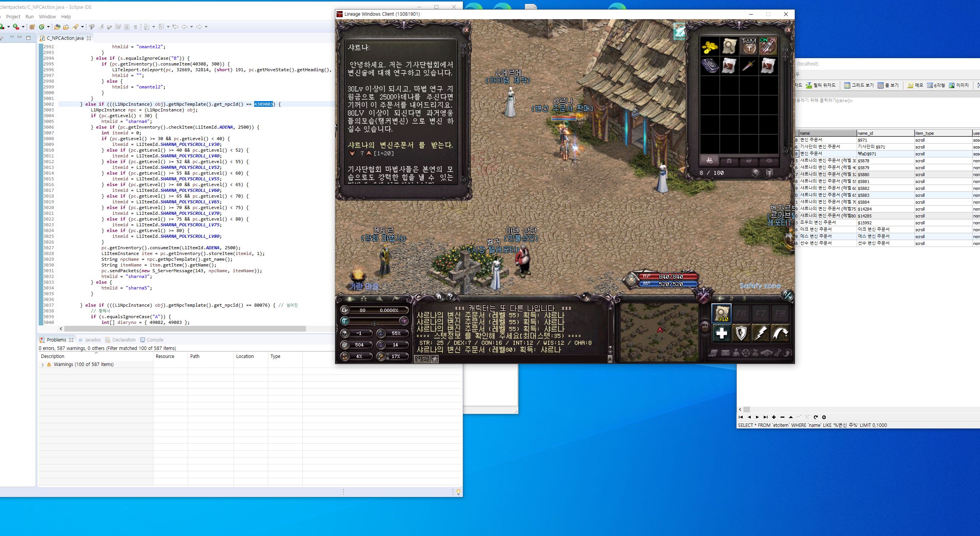Activate the curved arrow skill slot
The height and width of the screenshot is (536, 980).
tap(780, 333)
